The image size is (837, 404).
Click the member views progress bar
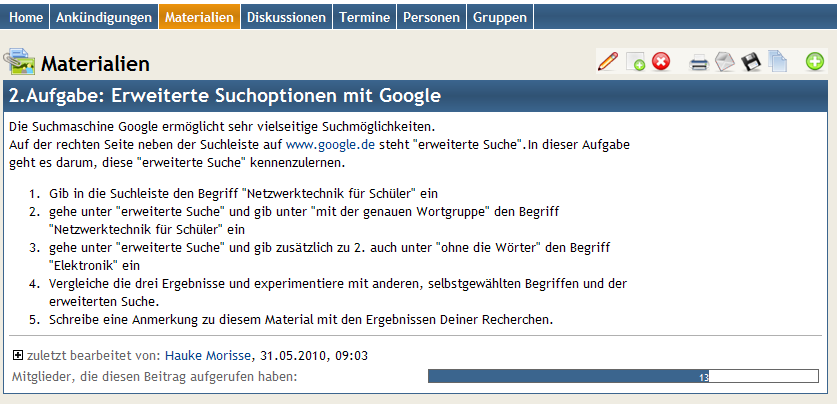[622, 376]
